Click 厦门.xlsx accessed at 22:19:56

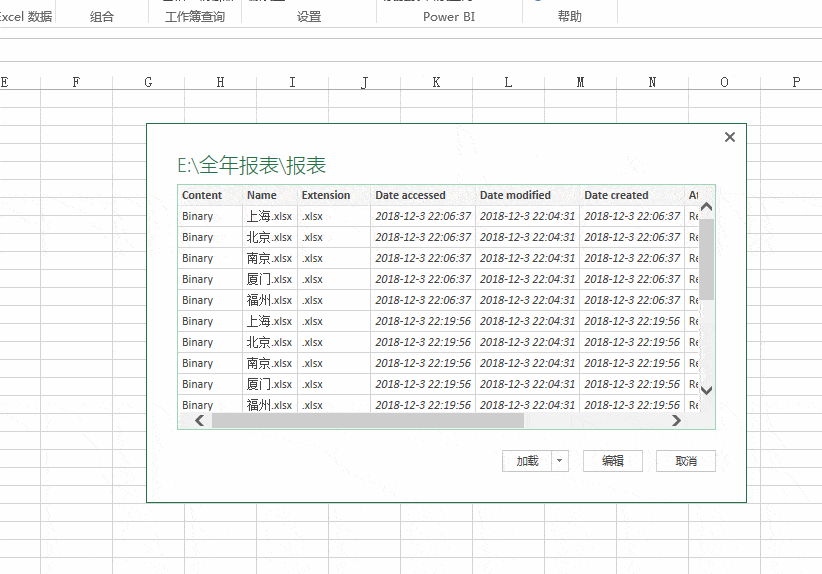point(269,384)
